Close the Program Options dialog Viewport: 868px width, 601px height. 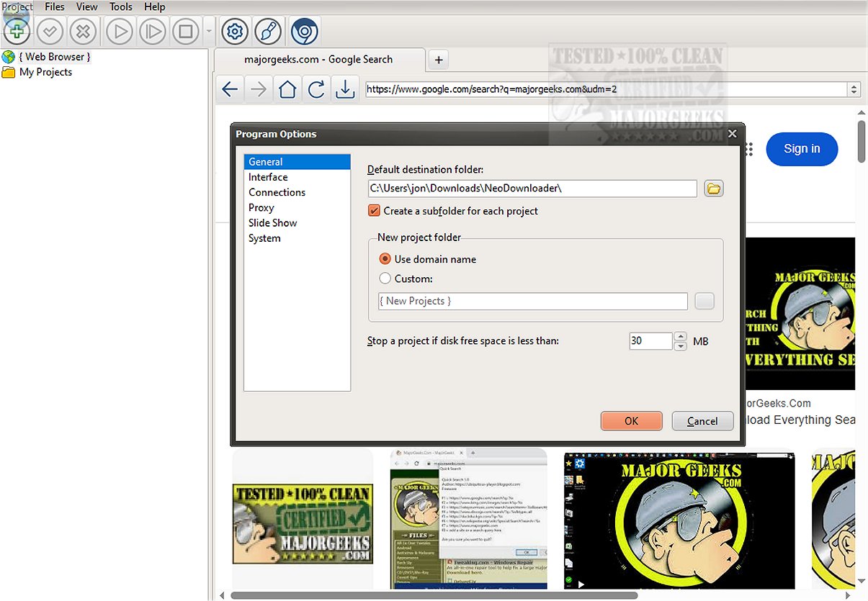click(x=732, y=134)
